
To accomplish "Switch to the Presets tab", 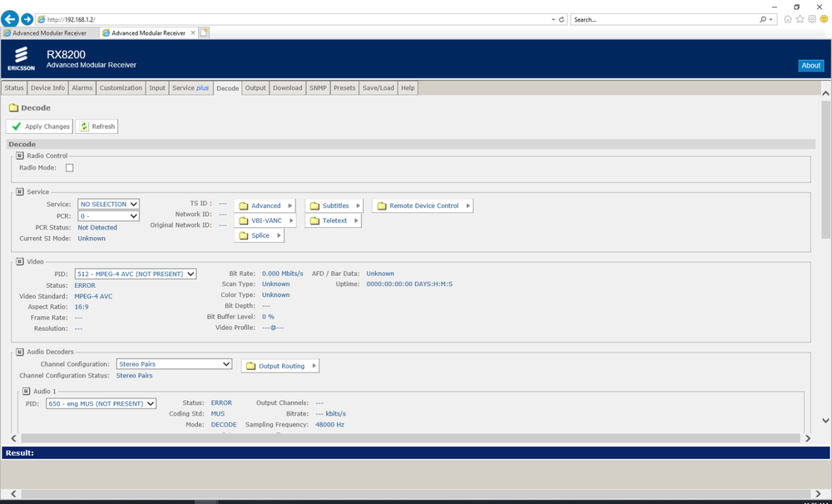I will 344,88.
